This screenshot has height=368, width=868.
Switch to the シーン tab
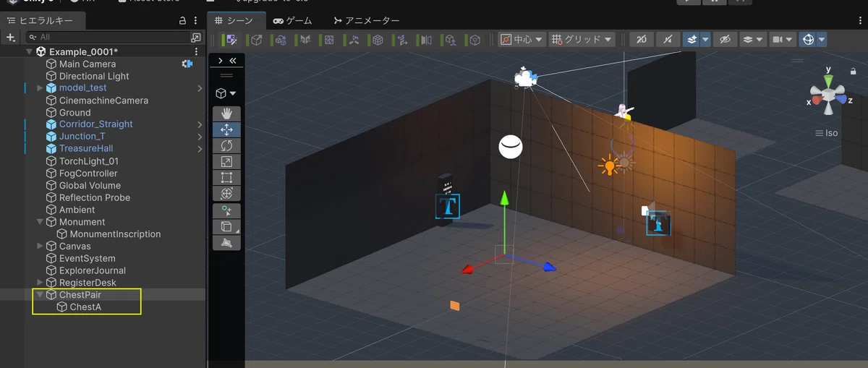[235, 21]
